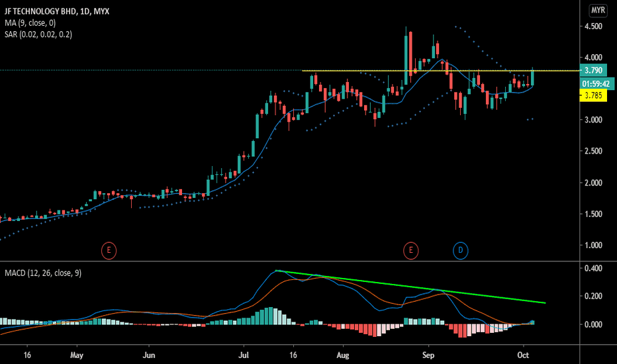
Task: Open the MACD (12, 26, close, 9) legend
Action: point(43,273)
